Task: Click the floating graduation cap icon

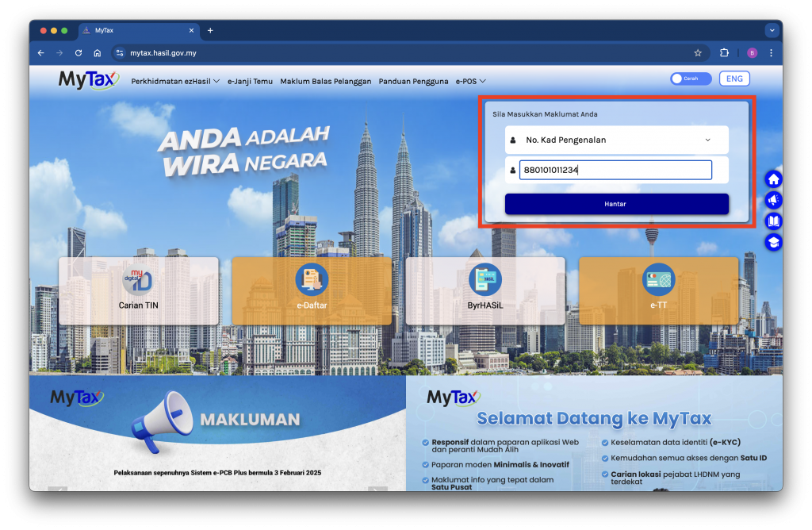Action: tap(773, 242)
